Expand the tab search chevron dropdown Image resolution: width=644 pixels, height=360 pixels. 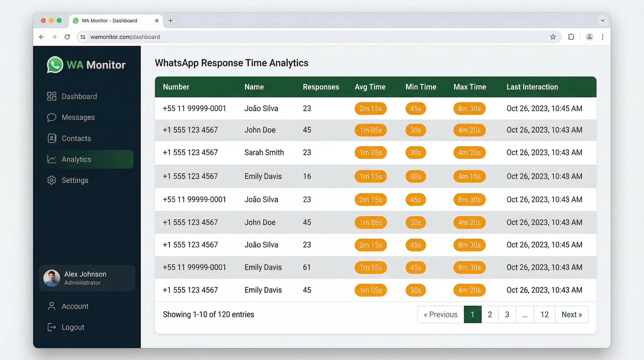(x=603, y=21)
